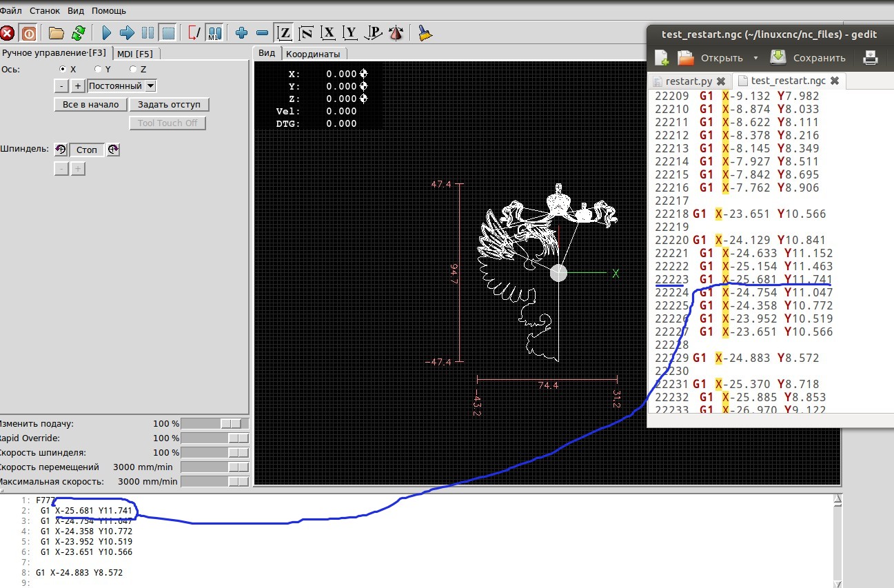The width and height of the screenshot is (894, 588).
Task: Switch to restart.py tab in gedit
Action: [x=689, y=81]
